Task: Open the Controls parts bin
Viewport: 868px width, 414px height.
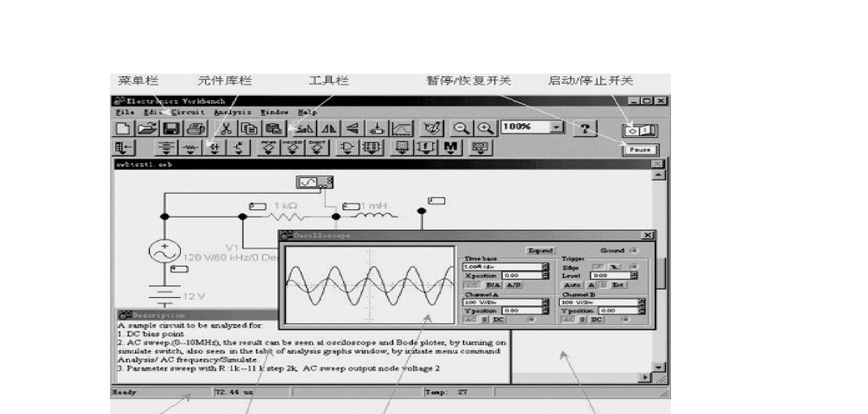Action: [426, 148]
